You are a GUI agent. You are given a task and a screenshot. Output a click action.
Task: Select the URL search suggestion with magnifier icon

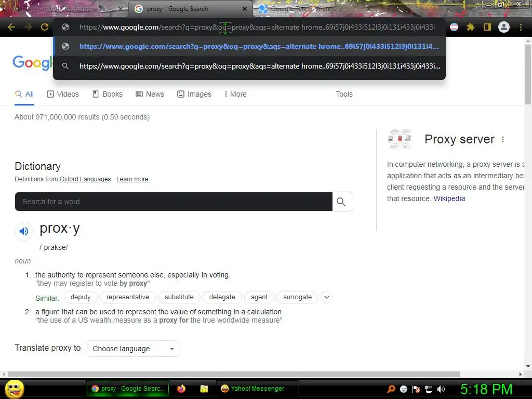point(249,66)
